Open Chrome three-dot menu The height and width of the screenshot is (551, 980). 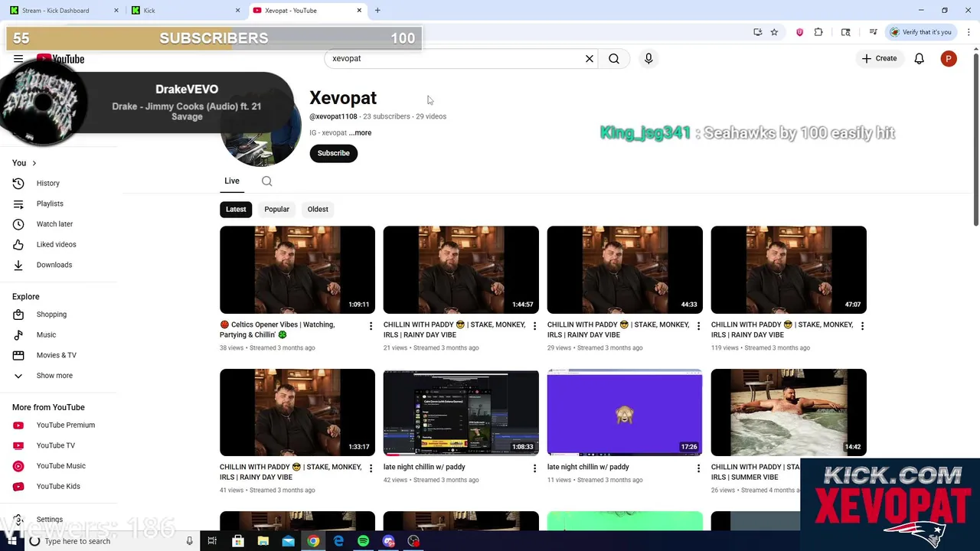(968, 32)
